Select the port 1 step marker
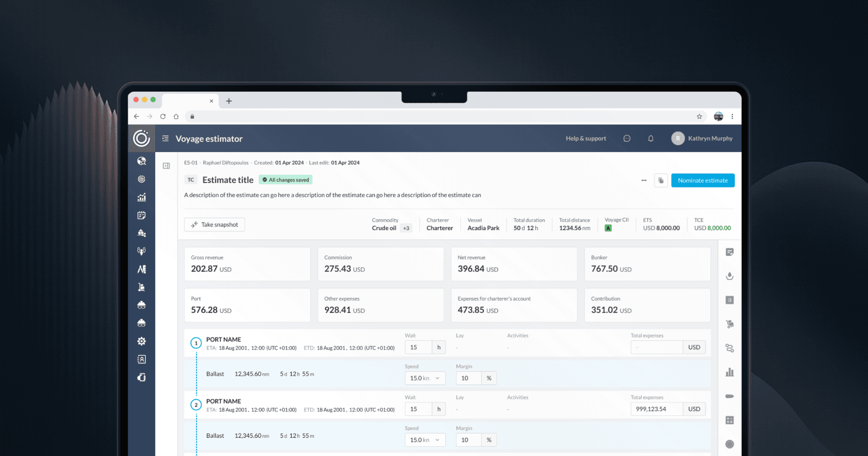868x456 pixels. [196, 343]
